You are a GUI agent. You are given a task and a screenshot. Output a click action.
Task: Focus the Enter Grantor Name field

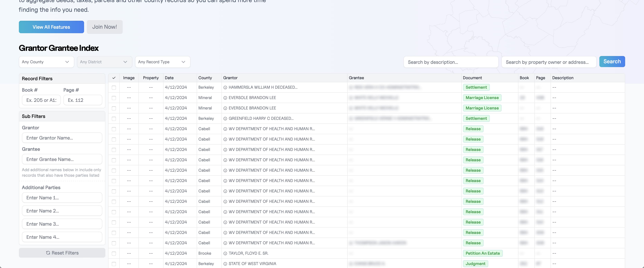(x=62, y=138)
